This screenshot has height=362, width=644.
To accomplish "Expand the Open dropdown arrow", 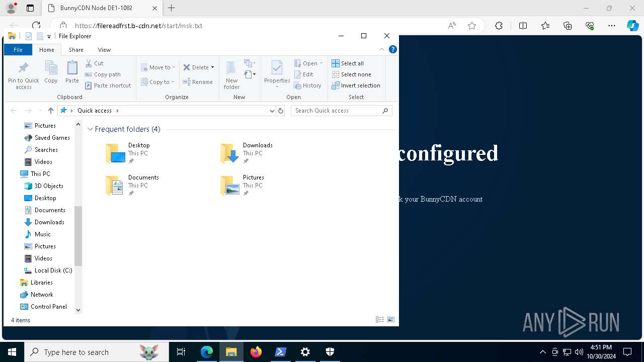I will point(321,63).
